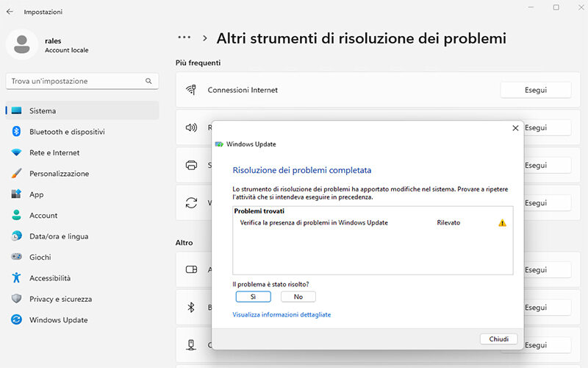Open Account settings section
The width and height of the screenshot is (588, 368).
(82, 216)
